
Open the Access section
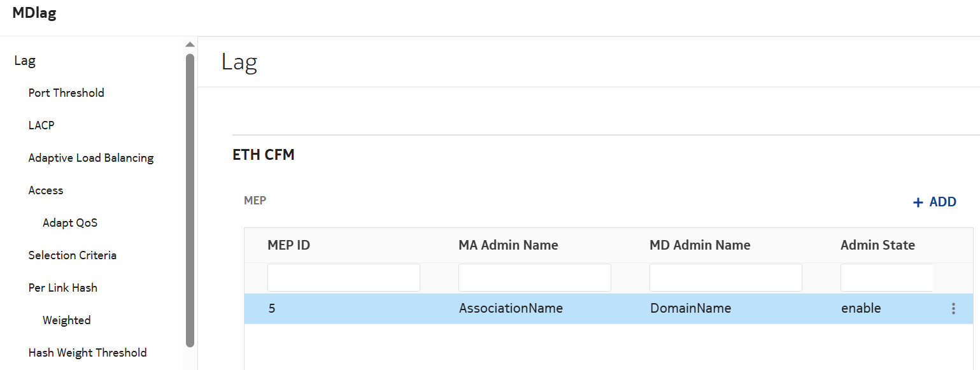point(46,190)
